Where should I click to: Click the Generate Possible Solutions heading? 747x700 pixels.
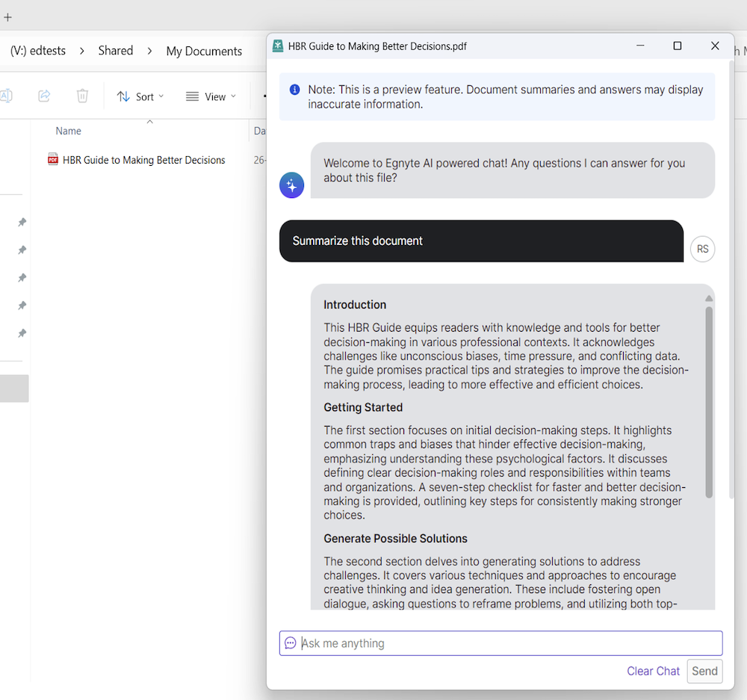tap(395, 539)
